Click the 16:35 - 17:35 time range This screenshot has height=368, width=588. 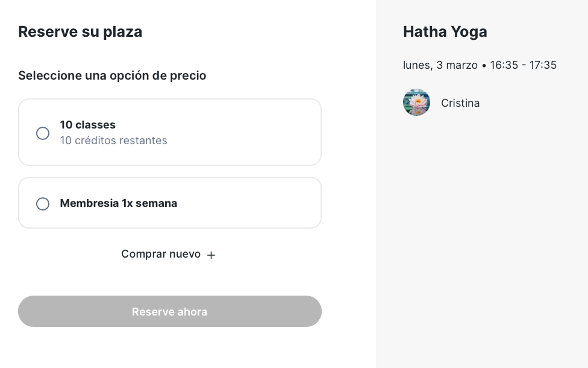[x=524, y=65]
